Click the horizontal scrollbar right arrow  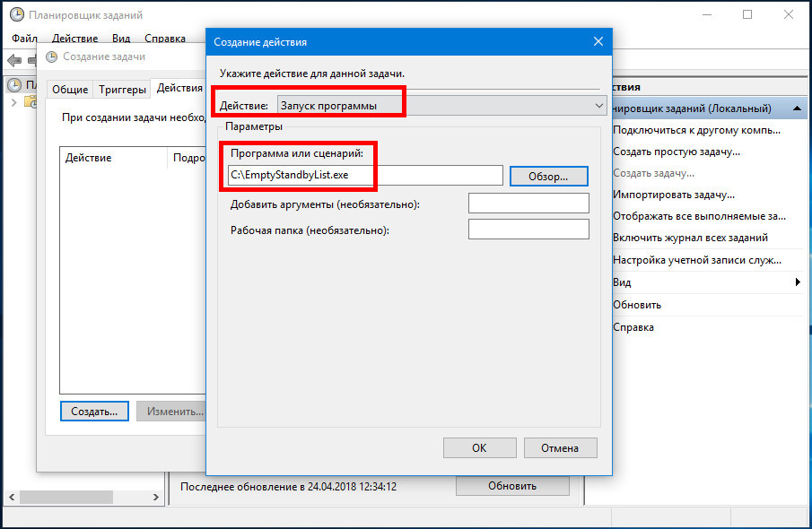coord(155,497)
